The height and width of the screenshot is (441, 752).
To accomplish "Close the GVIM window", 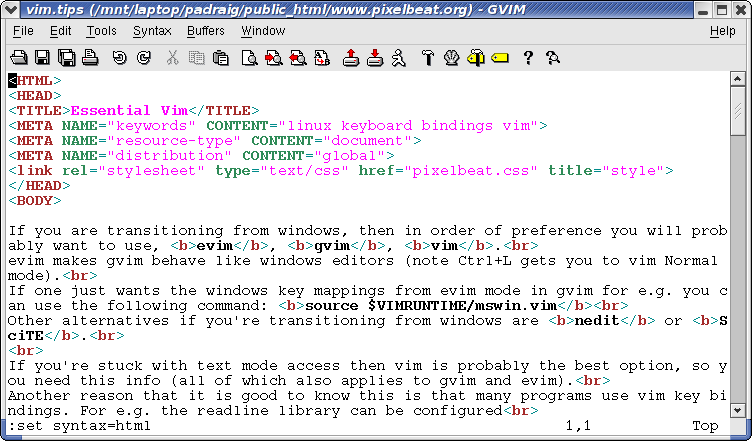I will [x=740, y=10].
